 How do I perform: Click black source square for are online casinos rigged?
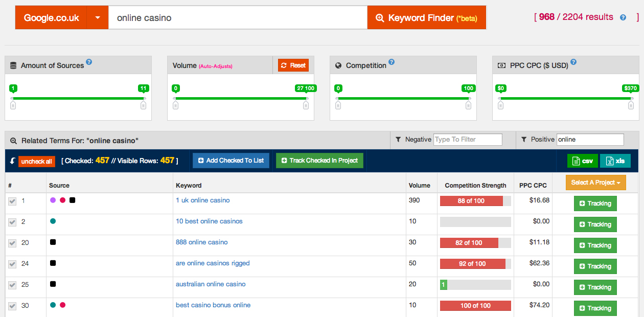pos(53,263)
